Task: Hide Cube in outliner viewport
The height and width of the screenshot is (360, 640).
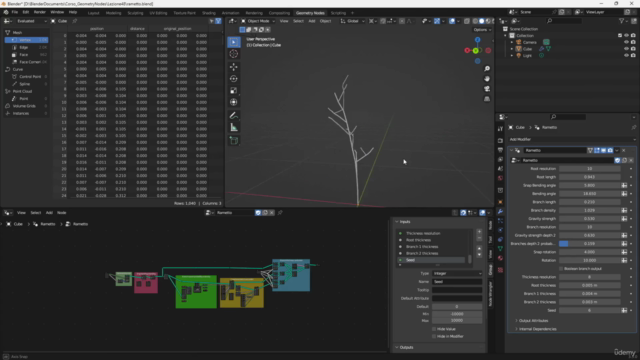Action: pyautogui.click(x=626, y=49)
